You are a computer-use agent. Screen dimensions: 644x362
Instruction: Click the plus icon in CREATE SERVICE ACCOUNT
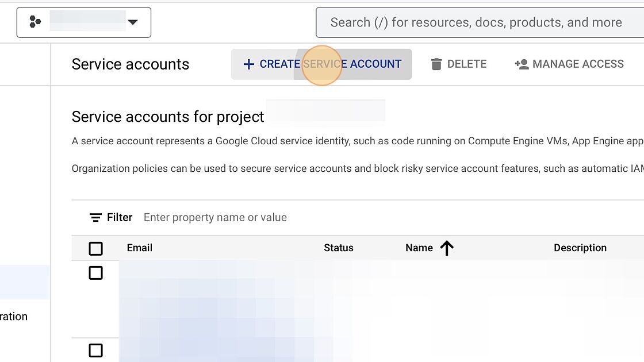pyautogui.click(x=248, y=64)
